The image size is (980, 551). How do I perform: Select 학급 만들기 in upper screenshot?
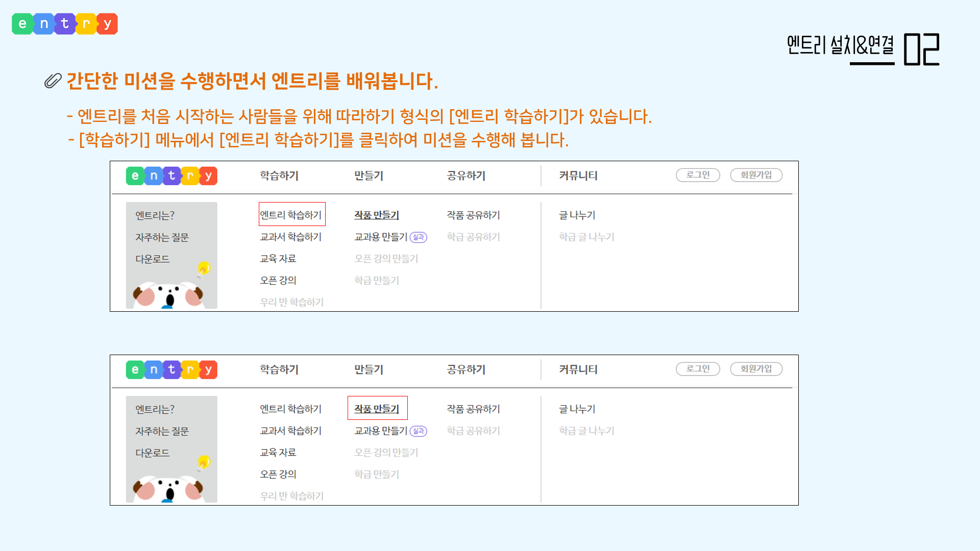[377, 280]
